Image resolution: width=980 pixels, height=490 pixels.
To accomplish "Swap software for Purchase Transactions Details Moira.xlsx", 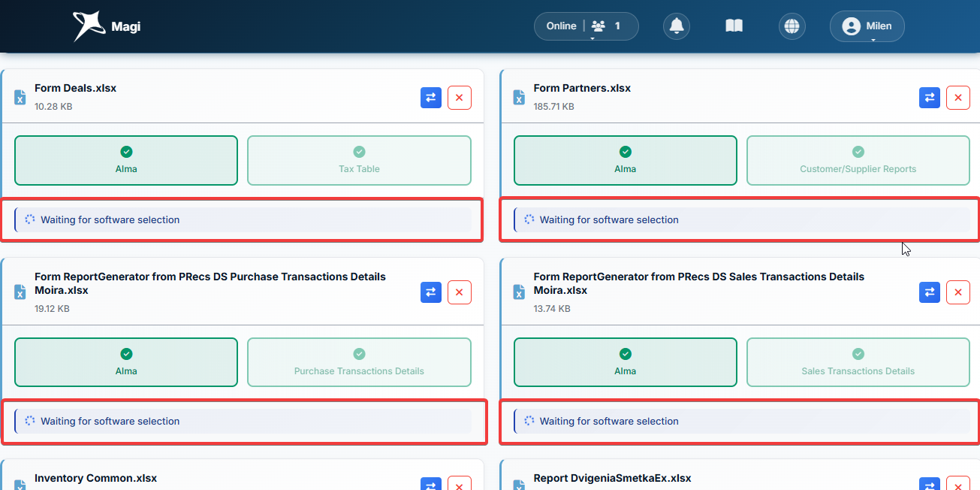I will tap(431, 292).
